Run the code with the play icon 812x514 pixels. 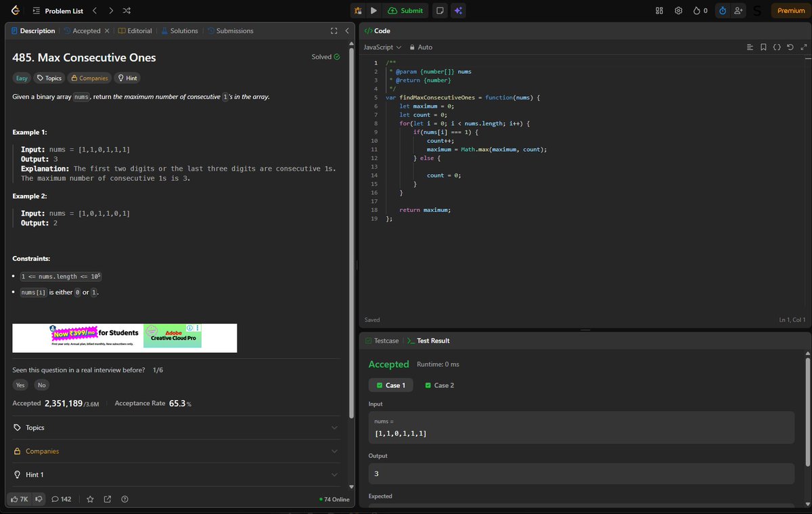pos(374,11)
